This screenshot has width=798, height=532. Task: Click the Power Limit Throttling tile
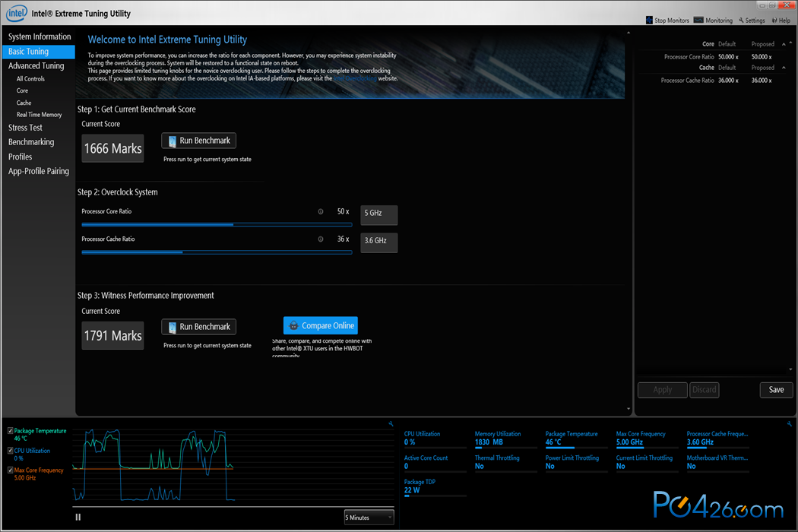577,463
